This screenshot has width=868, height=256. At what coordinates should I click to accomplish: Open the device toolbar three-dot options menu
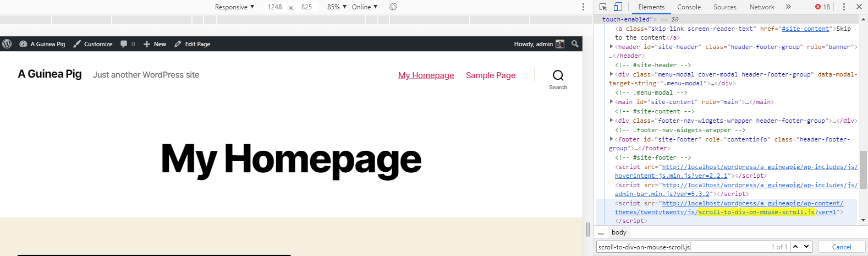click(x=583, y=7)
